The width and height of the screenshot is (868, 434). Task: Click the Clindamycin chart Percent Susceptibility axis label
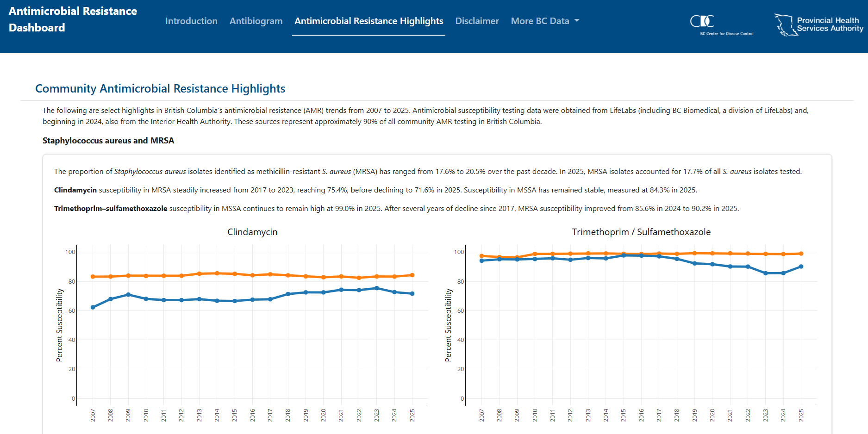point(59,325)
